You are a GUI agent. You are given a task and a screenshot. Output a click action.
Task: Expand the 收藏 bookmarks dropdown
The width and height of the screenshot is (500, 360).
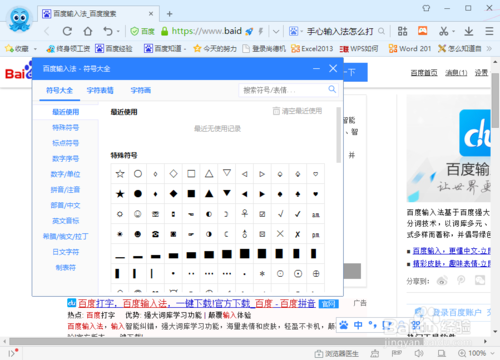pos(35,49)
